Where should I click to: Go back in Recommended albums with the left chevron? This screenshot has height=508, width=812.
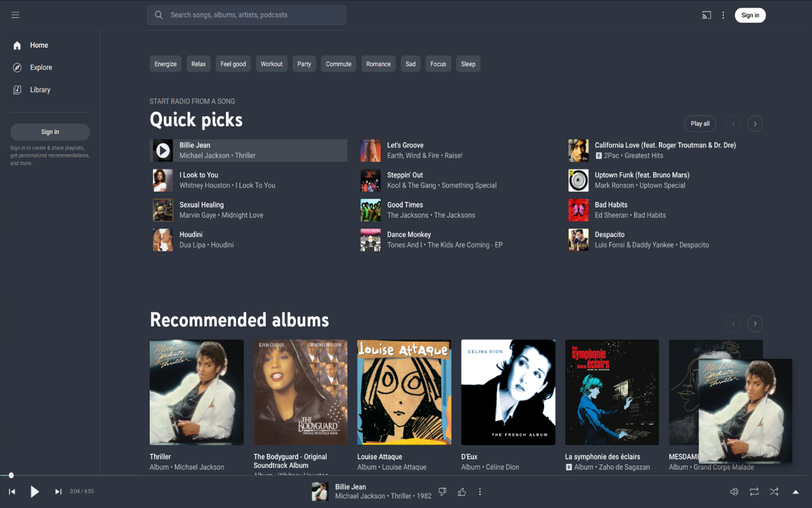click(733, 324)
